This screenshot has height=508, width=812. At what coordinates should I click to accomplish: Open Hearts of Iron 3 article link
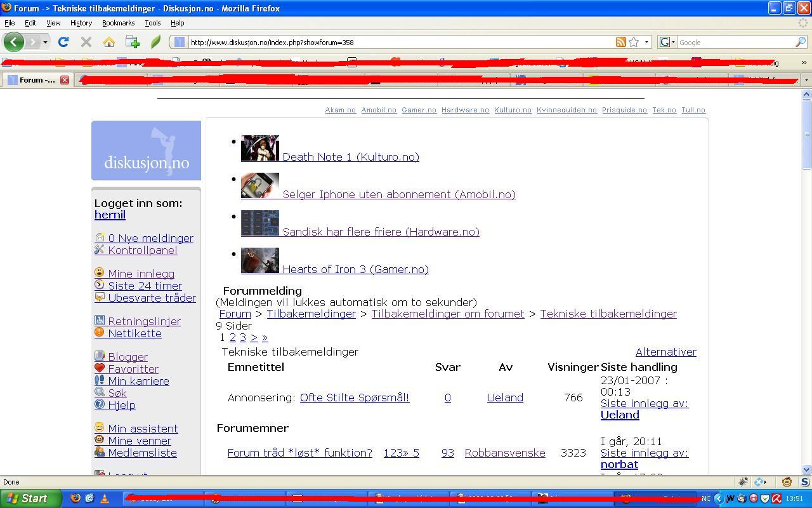tap(355, 269)
